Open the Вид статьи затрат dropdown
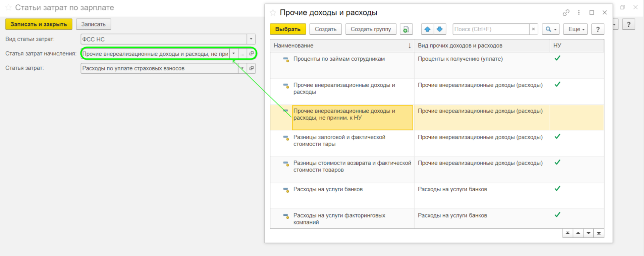The width and height of the screenshot is (644, 256). (x=251, y=39)
